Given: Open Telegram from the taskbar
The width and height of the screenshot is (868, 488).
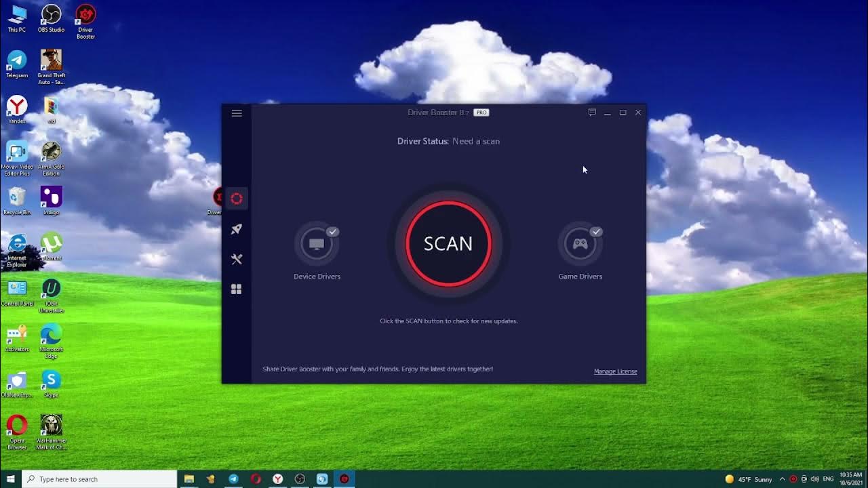Looking at the screenshot, I should 233,479.
